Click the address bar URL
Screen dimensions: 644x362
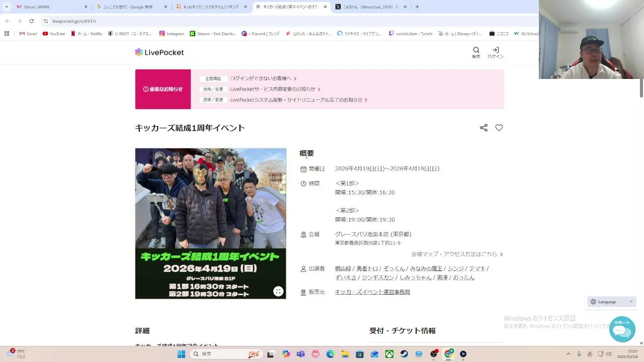(x=74, y=21)
